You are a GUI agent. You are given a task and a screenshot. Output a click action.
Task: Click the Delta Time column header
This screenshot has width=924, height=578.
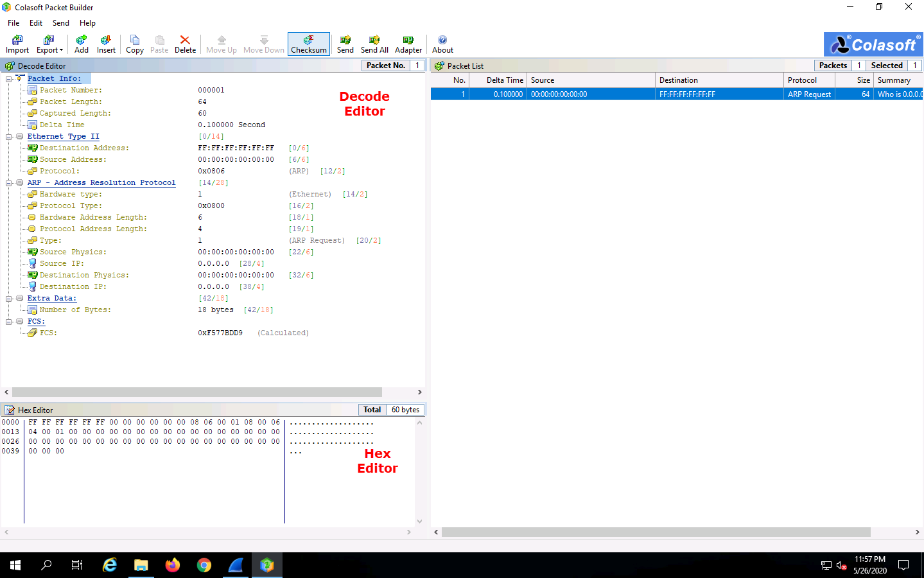pos(498,80)
